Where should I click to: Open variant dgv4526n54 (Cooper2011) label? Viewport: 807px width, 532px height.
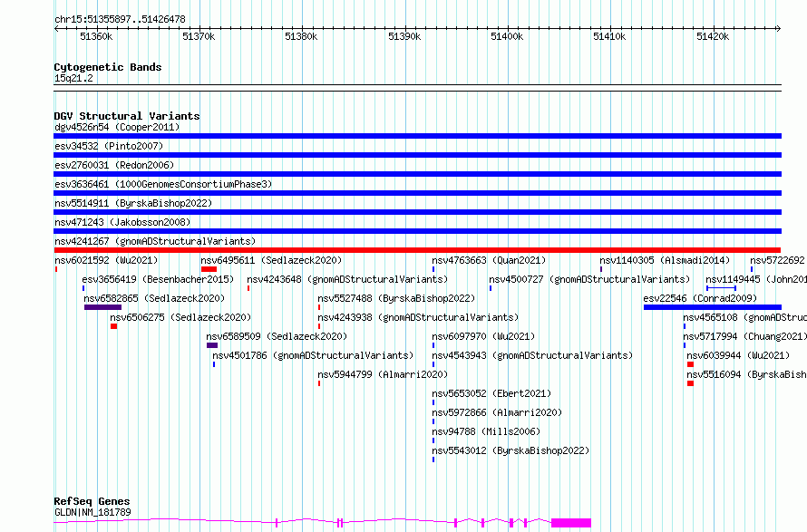(117, 127)
